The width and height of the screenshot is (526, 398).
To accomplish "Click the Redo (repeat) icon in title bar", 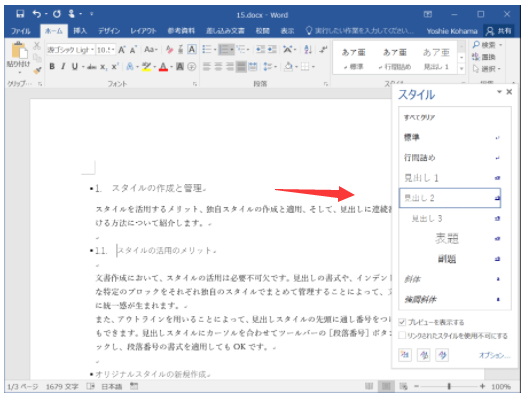I will [56, 14].
